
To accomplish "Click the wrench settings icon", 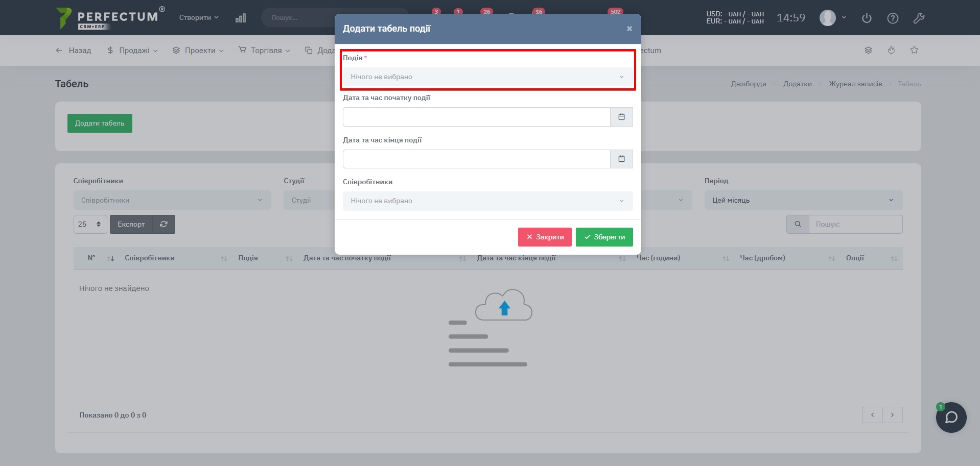I will click(919, 18).
